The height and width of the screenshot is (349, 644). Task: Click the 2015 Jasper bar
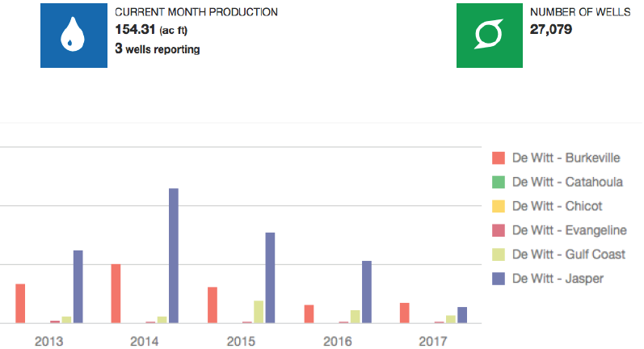coord(270,277)
